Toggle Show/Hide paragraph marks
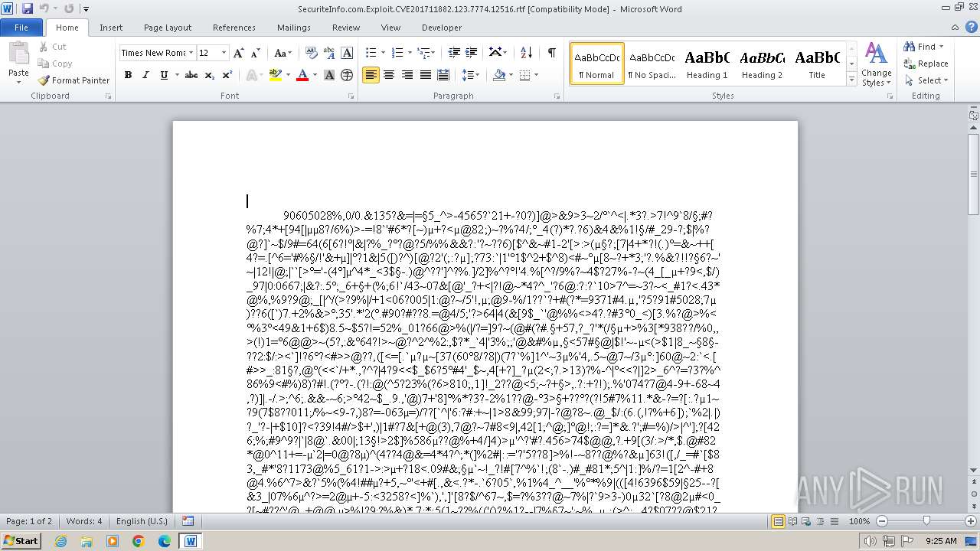Viewport: 980px width, 551px height. tap(551, 53)
